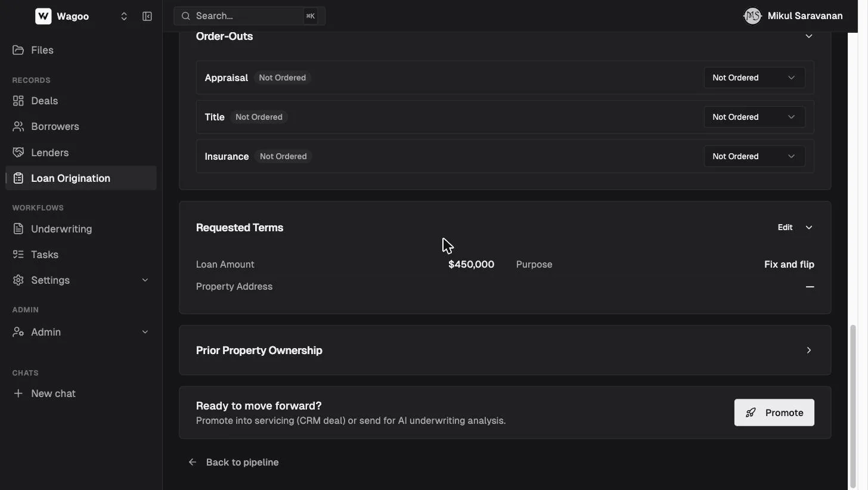The image size is (868, 490).
Task: Click the Files folder icon
Action: 18,50
